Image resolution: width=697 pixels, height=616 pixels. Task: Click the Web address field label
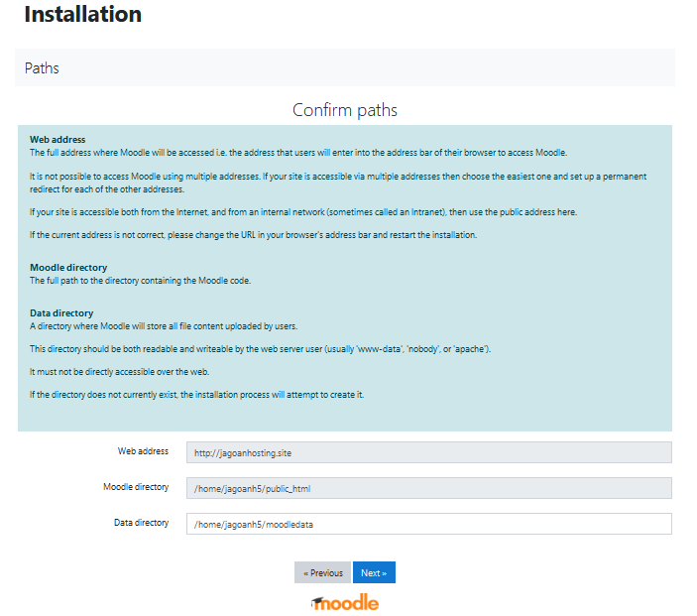[x=143, y=451]
